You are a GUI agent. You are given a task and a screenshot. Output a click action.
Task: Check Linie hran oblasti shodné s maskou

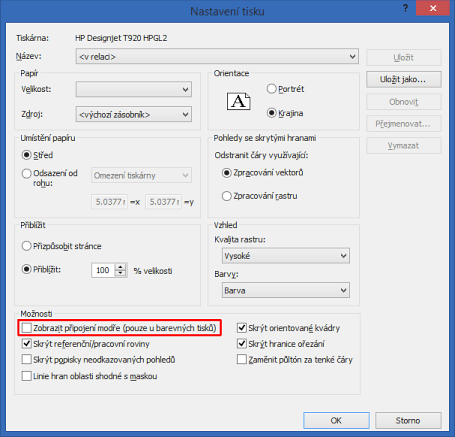[26, 376]
